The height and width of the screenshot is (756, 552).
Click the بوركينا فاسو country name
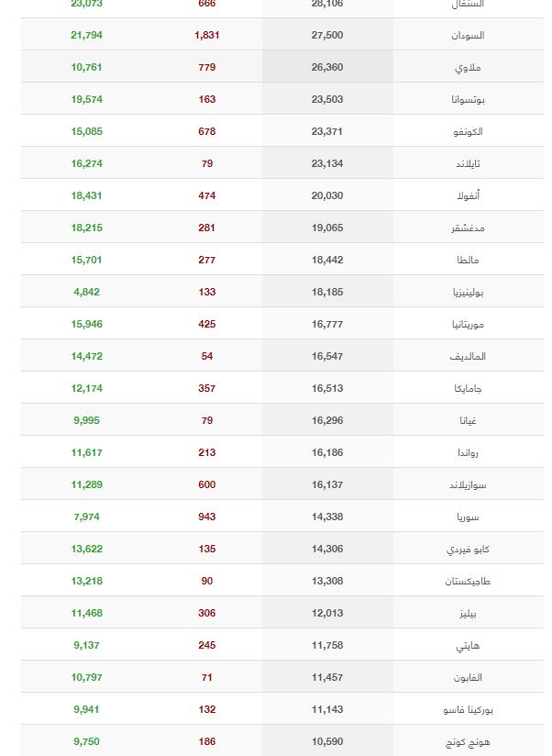tap(468, 710)
